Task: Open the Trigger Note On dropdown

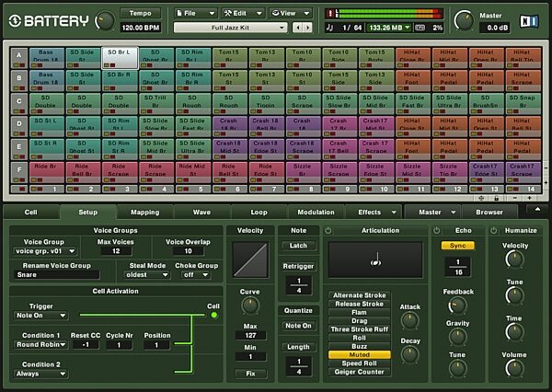Action: (x=40, y=316)
